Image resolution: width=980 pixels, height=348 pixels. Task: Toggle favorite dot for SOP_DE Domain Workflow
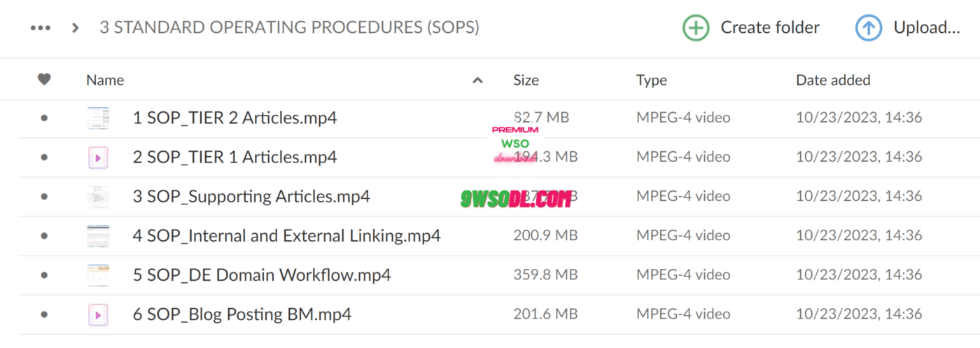click(44, 275)
